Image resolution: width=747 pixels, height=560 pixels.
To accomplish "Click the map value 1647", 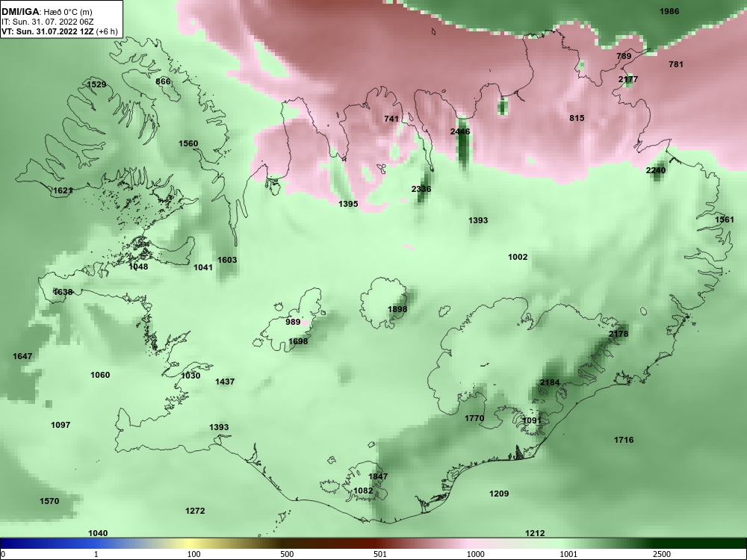I will point(22,357).
